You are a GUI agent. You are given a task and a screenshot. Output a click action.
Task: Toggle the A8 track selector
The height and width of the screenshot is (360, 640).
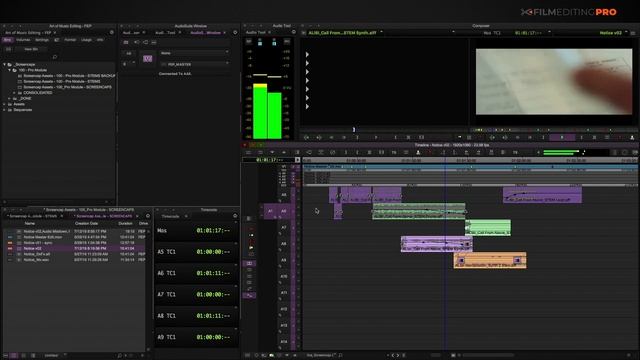[284, 244]
